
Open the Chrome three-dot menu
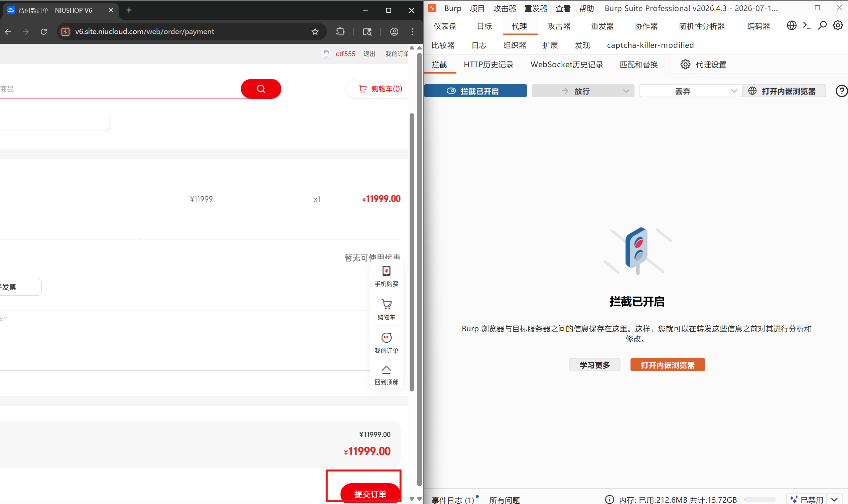[x=412, y=32]
